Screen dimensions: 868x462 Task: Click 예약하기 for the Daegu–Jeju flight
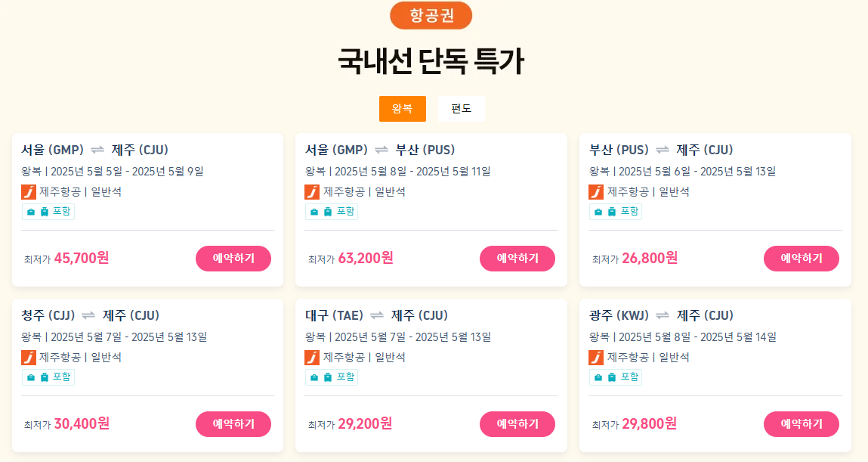coord(517,423)
